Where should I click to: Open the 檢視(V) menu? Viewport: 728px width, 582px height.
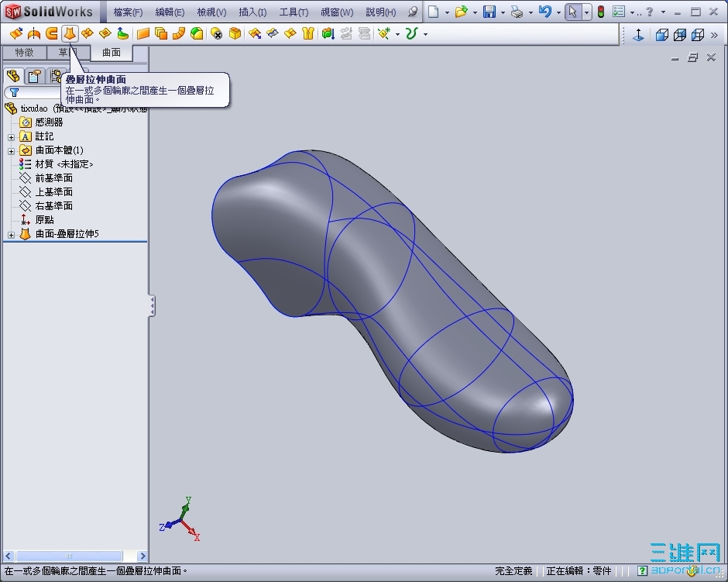(211, 12)
